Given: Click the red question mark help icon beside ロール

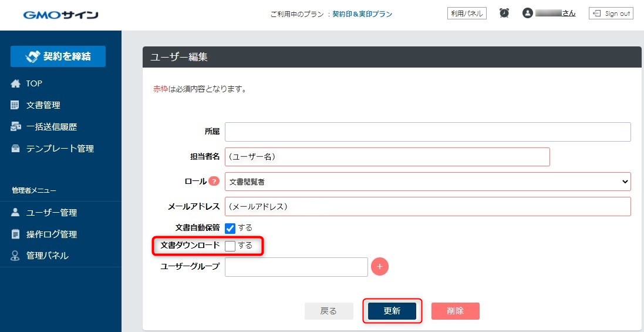Looking at the screenshot, I should point(214,182).
